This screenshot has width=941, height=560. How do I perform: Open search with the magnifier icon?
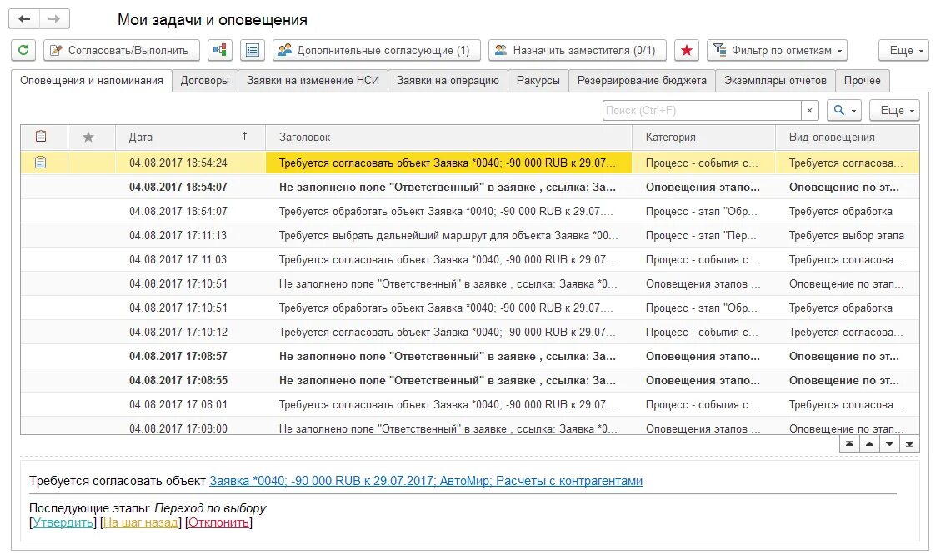[x=839, y=109]
